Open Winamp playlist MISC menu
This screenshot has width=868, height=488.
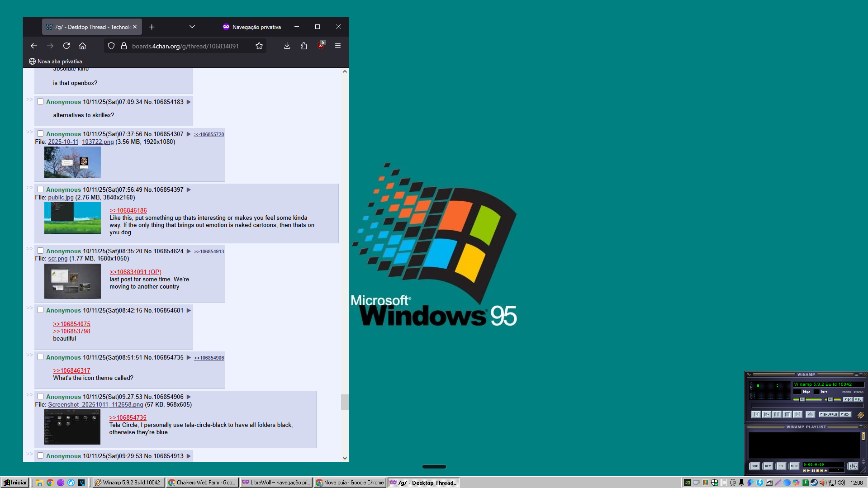pyautogui.click(x=794, y=466)
